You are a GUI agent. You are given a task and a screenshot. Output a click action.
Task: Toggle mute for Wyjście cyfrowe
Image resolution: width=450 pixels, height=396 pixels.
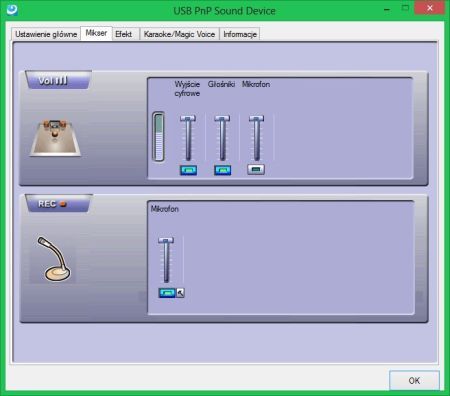coord(188,170)
